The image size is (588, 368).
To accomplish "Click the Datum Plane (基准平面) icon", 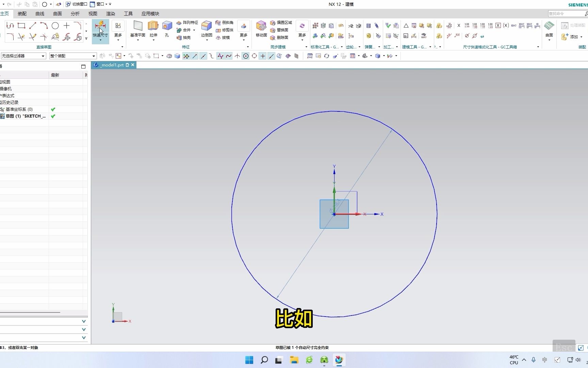I will click(x=138, y=26).
